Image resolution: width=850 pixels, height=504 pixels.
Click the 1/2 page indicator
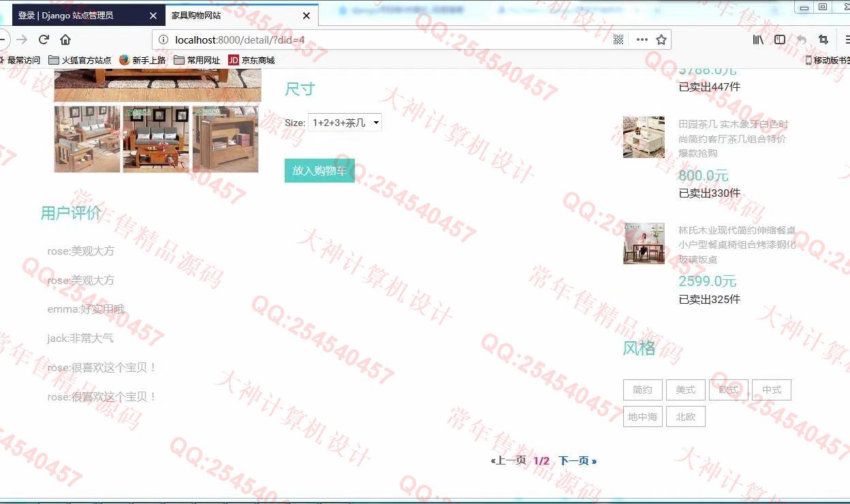pos(541,460)
